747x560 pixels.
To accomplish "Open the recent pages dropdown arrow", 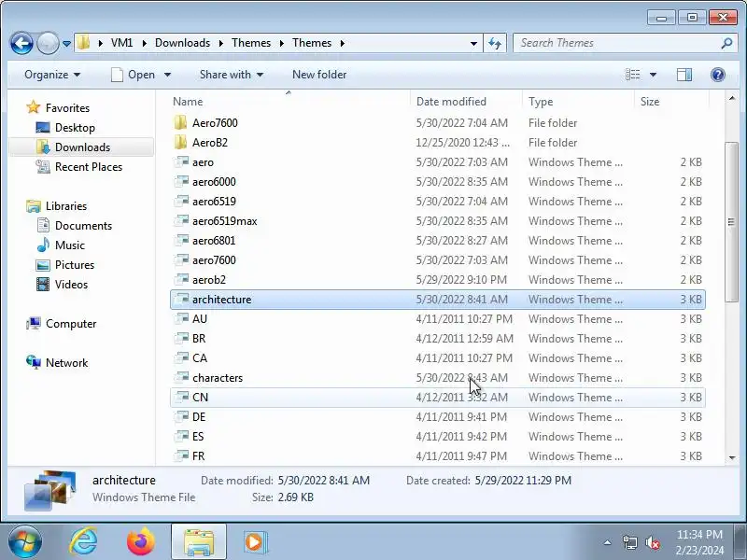I will [x=66, y=43].
